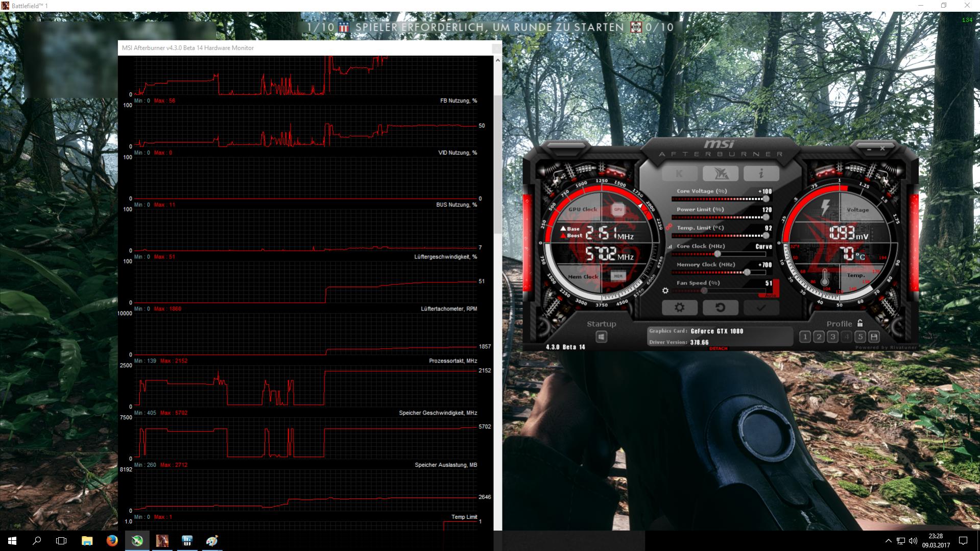Image resolution: width=980 pixels, height=551 pixels.
Task: Open the Action Center notifications icon
Action: pos(963,541)
